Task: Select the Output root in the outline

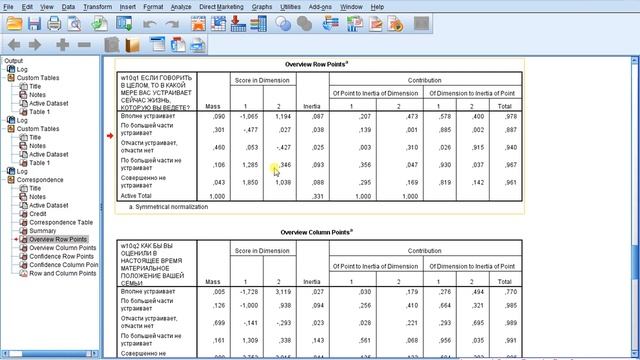Action: pos(13,60)
